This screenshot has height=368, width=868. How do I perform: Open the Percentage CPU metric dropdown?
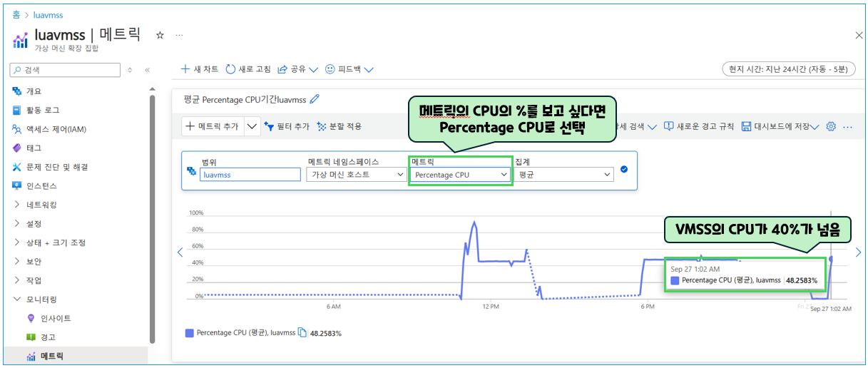click(461, 174)
